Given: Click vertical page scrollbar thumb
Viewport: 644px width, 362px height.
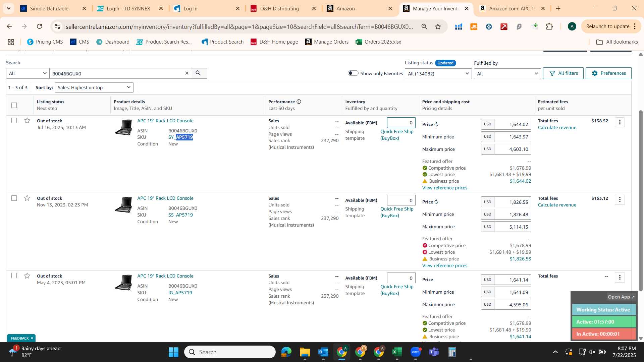Looking at the screenshot, I should click(x=641, y=200).
